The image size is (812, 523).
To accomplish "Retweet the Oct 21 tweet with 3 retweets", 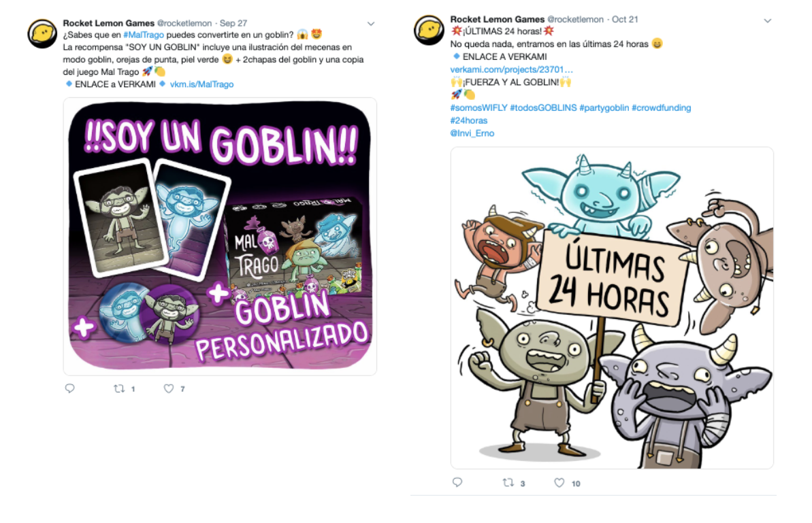I will click(x=508, y=483).
